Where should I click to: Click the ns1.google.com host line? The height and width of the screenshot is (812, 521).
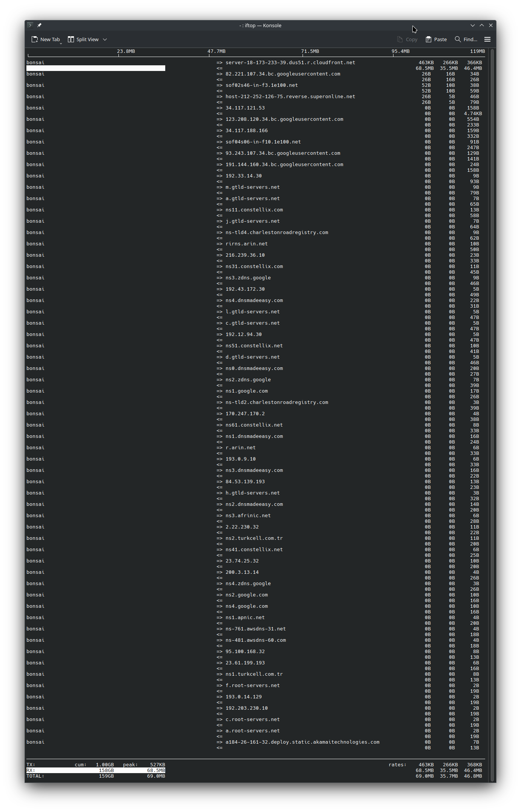(247, 391)
